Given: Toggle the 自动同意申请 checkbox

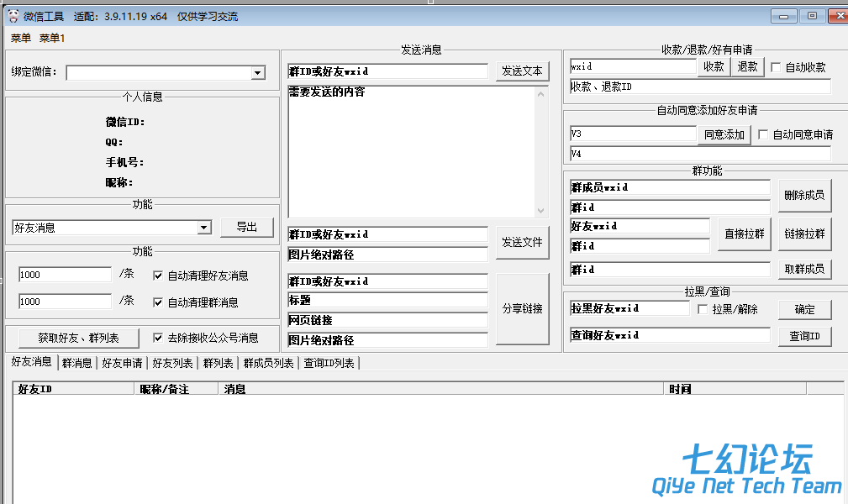Looking at the screenshot, I should [763, 134].
